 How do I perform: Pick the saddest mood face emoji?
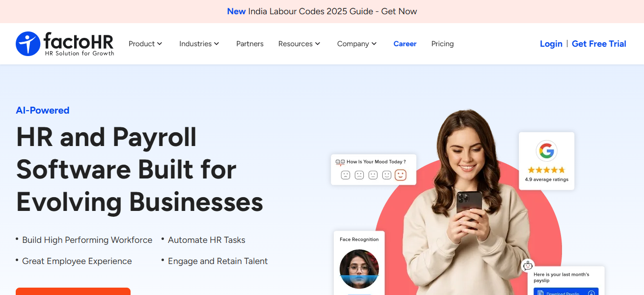point(346,175)
